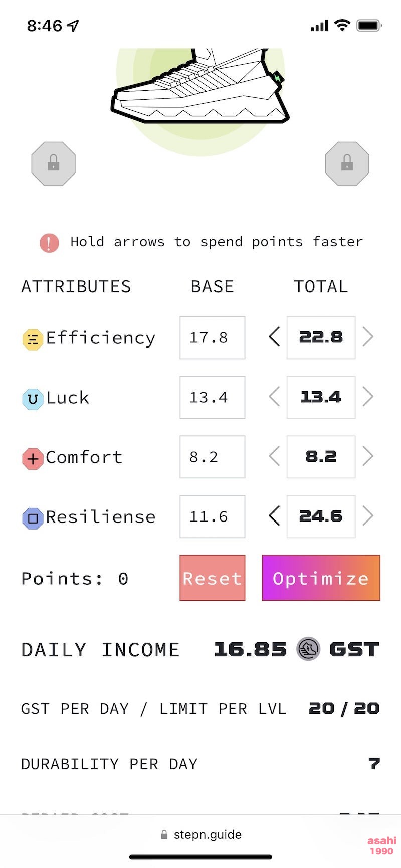401x868 pixels.
Task: Tap the red exclamation hint icon
Action: coord(49,243)
